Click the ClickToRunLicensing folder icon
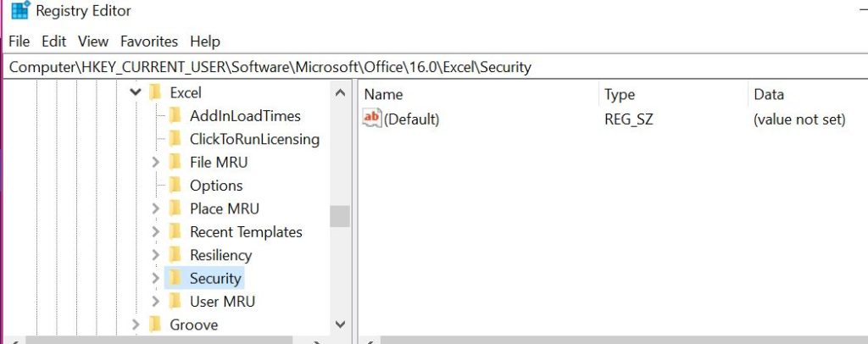The image size is (868, 344). coord(175,139)
